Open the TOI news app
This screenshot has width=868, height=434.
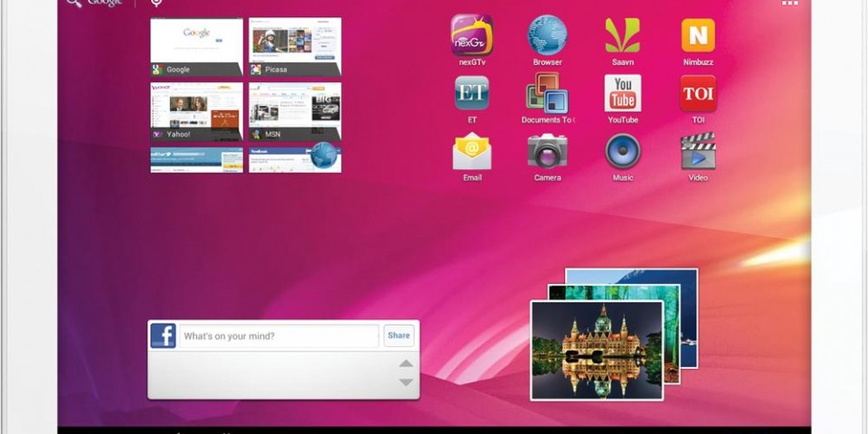[x=698, y=94]
